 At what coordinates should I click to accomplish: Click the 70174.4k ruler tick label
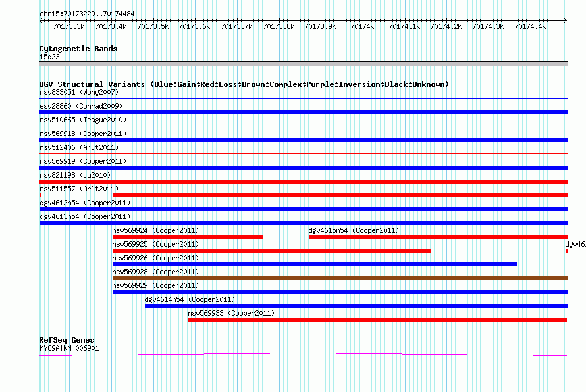[530, 26]
